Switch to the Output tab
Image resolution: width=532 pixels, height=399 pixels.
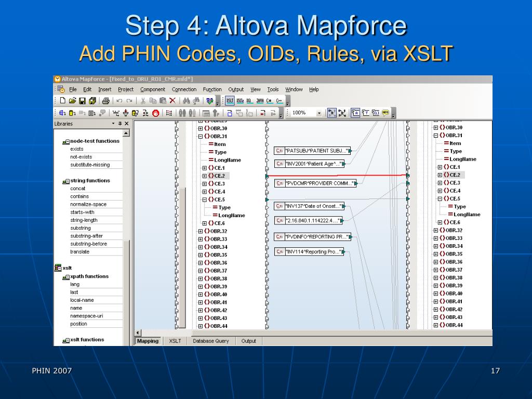pos(249,341)
